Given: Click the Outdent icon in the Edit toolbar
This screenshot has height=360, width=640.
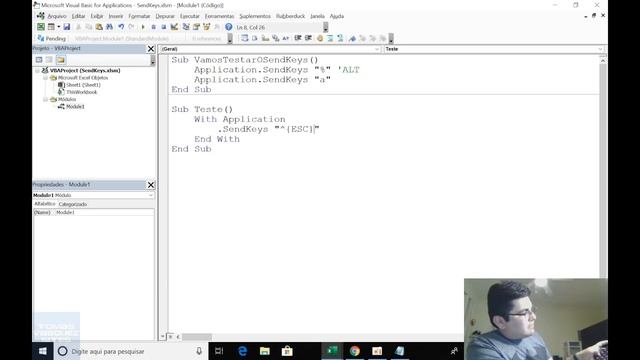Looking at the screenshot, I should [309, 38].
